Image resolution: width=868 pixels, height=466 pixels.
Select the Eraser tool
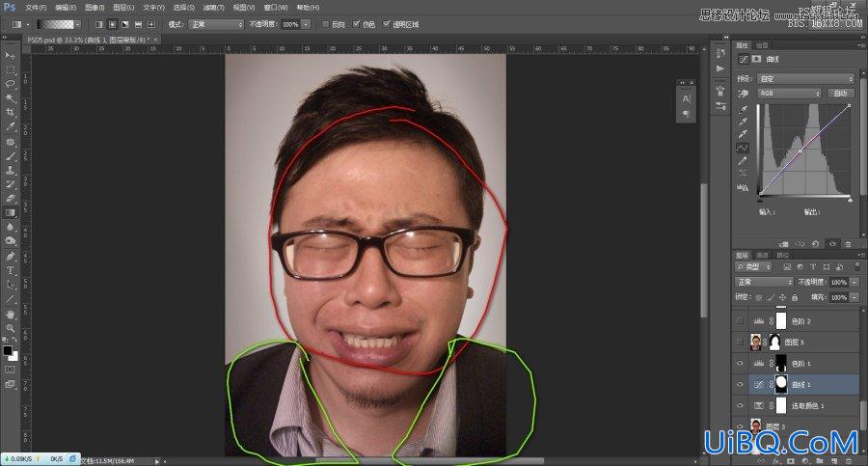coord(10,198)
